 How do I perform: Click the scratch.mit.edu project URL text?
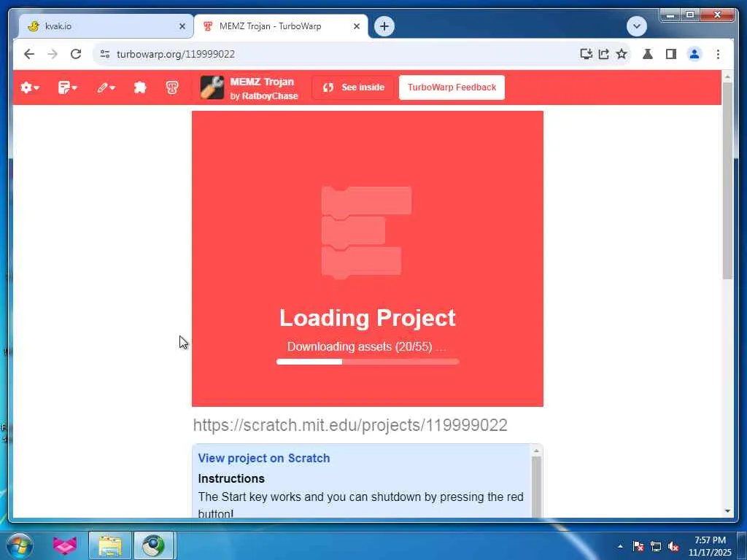point(350,425)
